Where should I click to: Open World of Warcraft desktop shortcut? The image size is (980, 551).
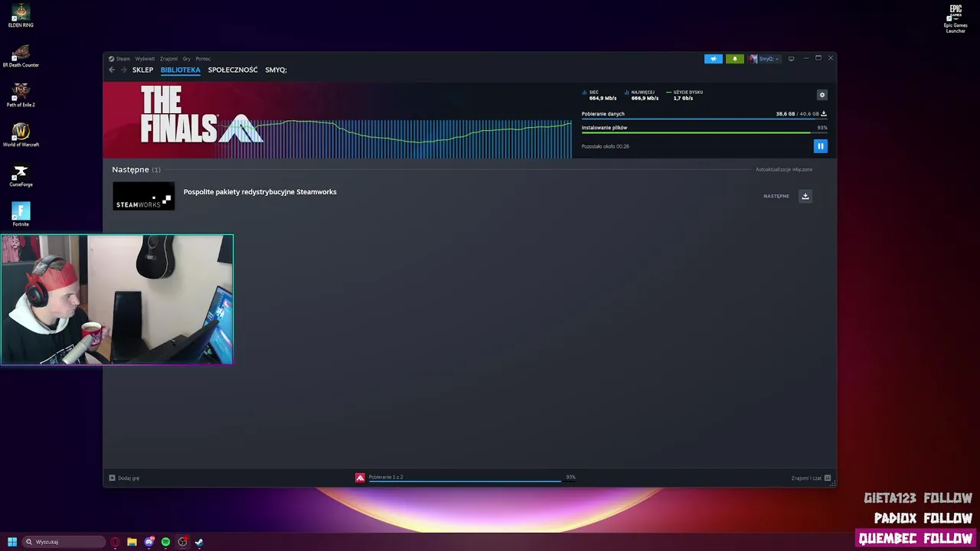21,135
